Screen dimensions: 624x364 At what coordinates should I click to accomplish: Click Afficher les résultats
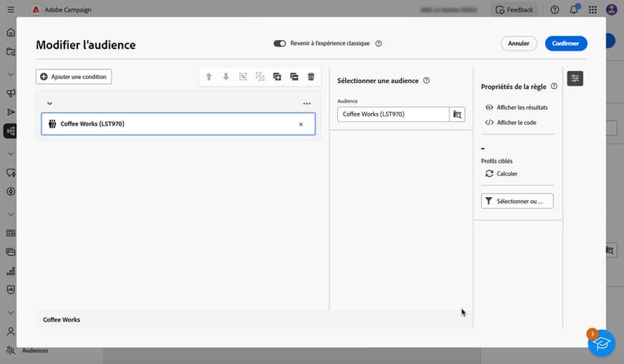tap(517, 107)
